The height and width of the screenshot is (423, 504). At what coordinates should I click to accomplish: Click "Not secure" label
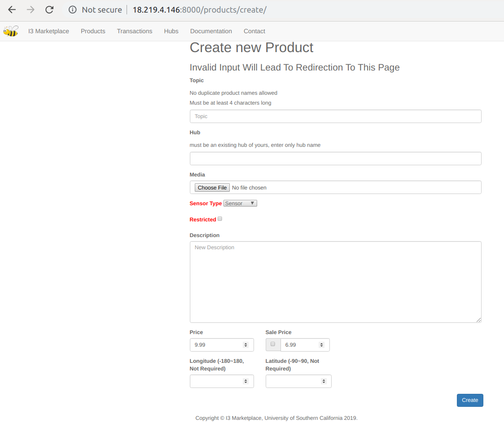102,9
